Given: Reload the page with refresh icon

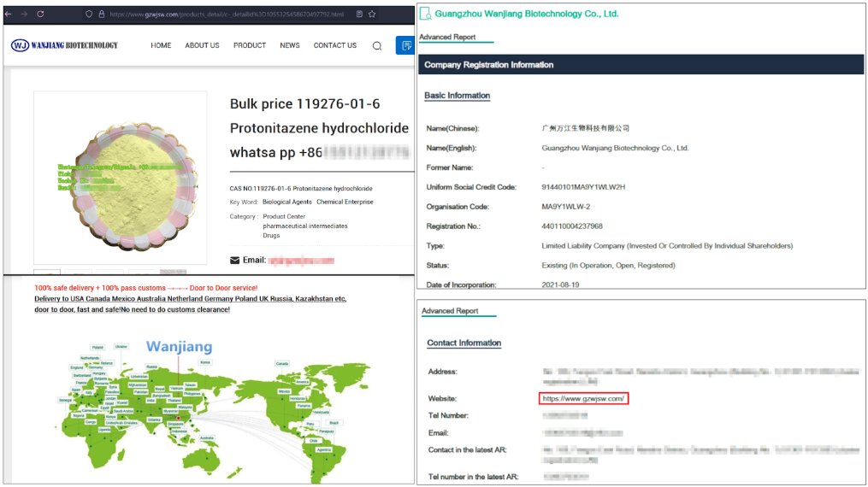Looking at the screenshot, I should 41,15.
